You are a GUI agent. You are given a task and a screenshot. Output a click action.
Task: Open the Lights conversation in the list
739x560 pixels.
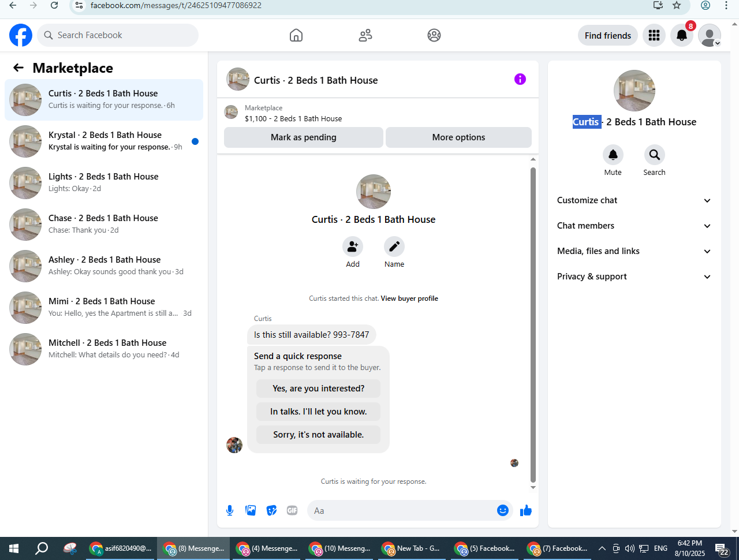[104, 183]
